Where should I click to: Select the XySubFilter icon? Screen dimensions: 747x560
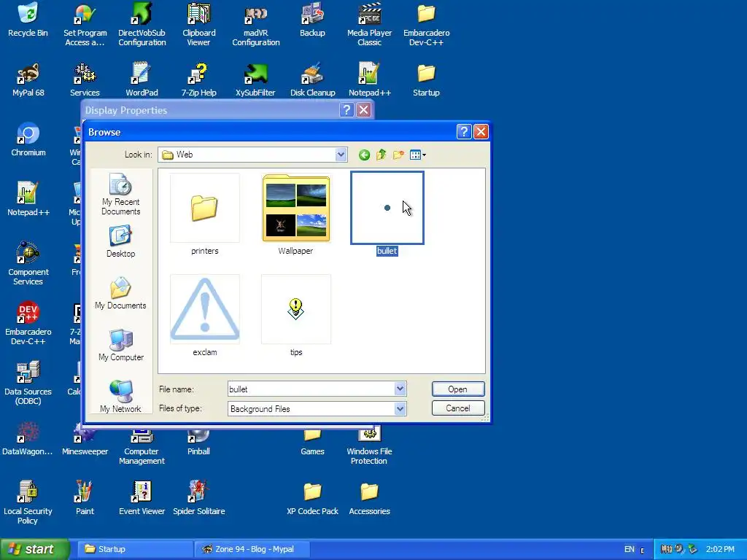(256, 80)
